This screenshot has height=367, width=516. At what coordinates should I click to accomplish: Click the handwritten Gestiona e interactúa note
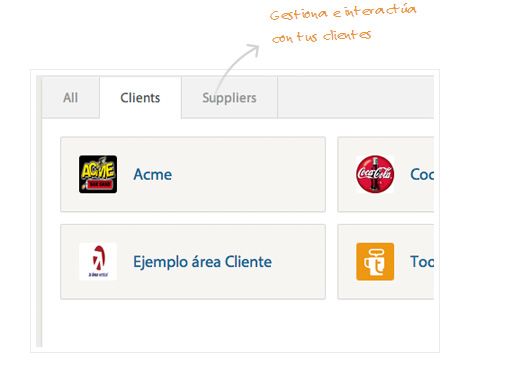(343, 12)
